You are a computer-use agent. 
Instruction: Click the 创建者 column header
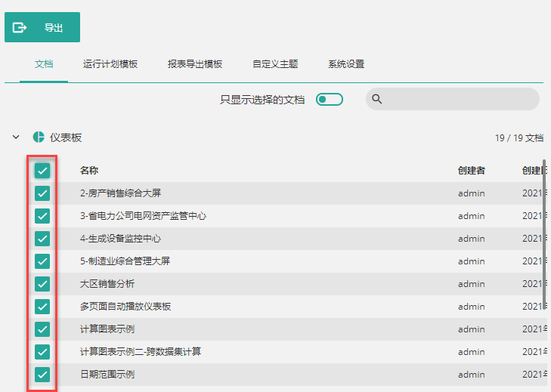[x=472, y=171]
